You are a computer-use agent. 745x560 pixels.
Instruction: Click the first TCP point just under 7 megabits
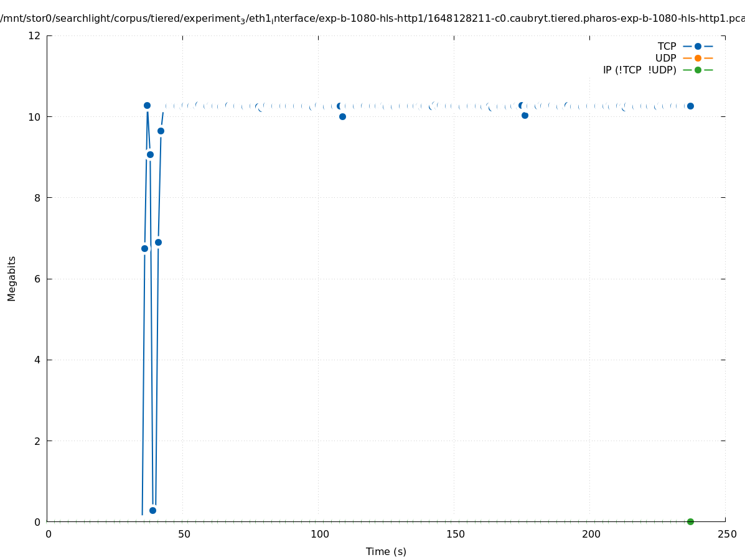coord(144,248)
